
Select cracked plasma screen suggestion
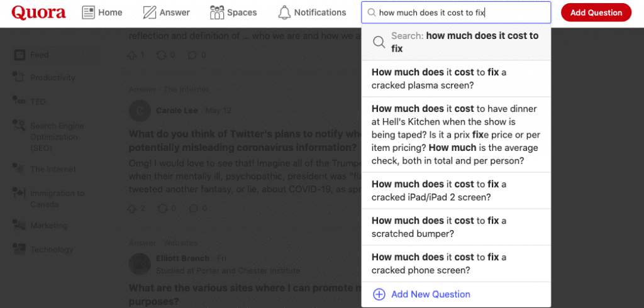point(456,79)
